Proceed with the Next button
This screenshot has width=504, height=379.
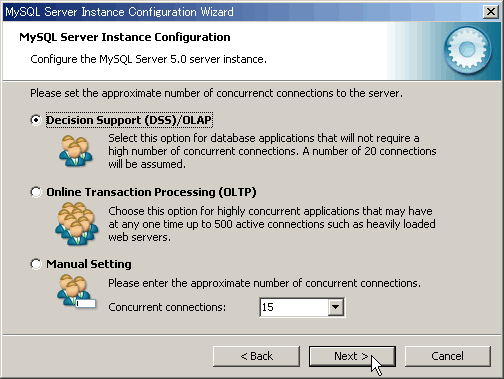point(352,356)
